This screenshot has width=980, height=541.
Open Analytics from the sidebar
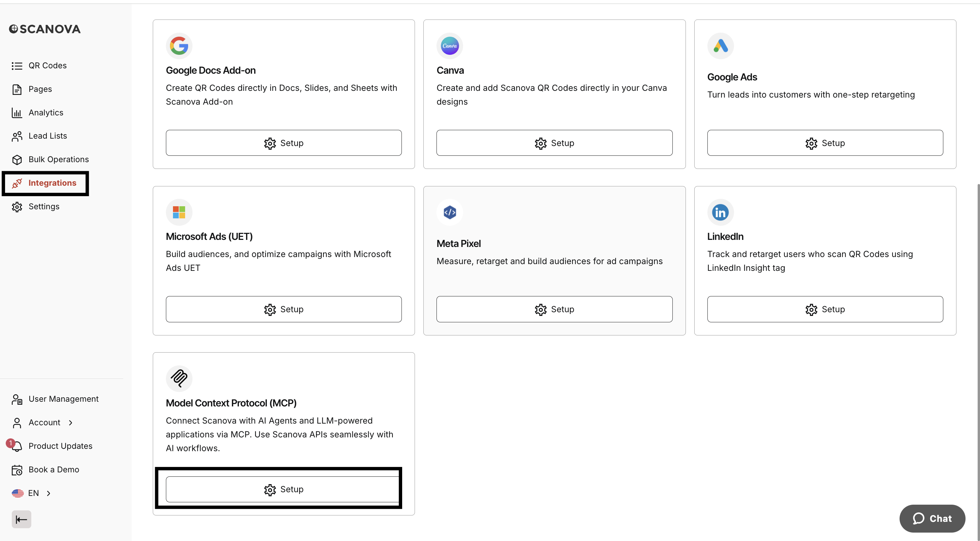click(46, 113)
